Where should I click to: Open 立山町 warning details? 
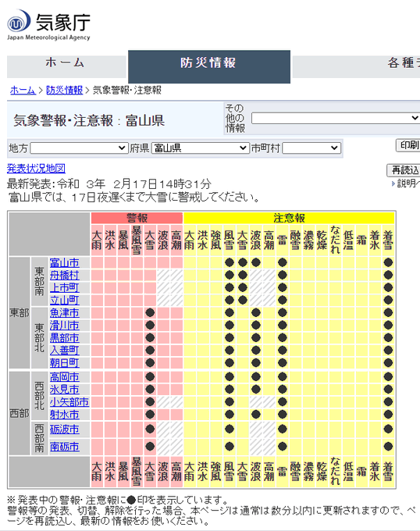click(x=64, y=301)
